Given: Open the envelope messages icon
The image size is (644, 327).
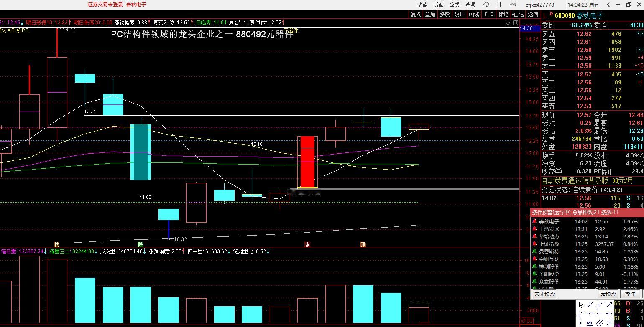Looking at the screenshot, I should [x=513, y=5].
